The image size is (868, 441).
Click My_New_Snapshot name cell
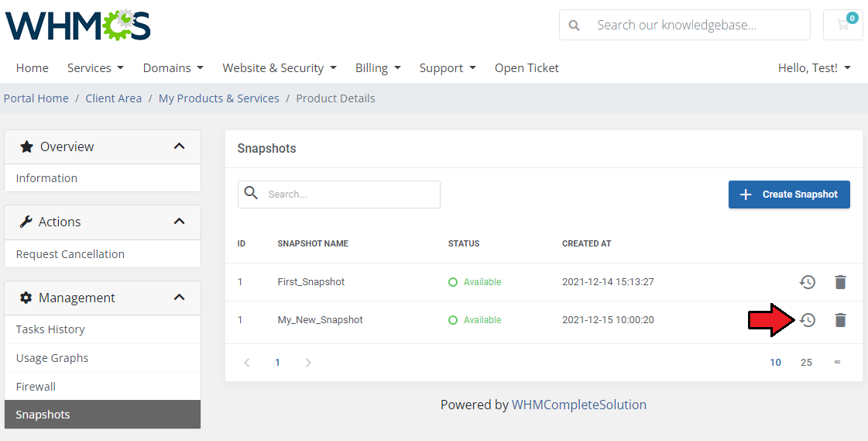(x=320, y=319)
